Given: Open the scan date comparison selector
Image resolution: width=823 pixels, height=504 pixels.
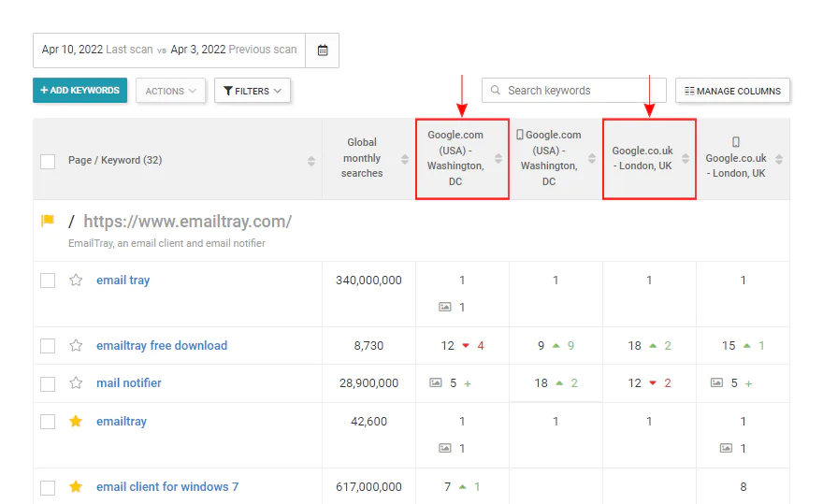Looking at the screenshot, I should pyautogui.click(x=169, y=50).
